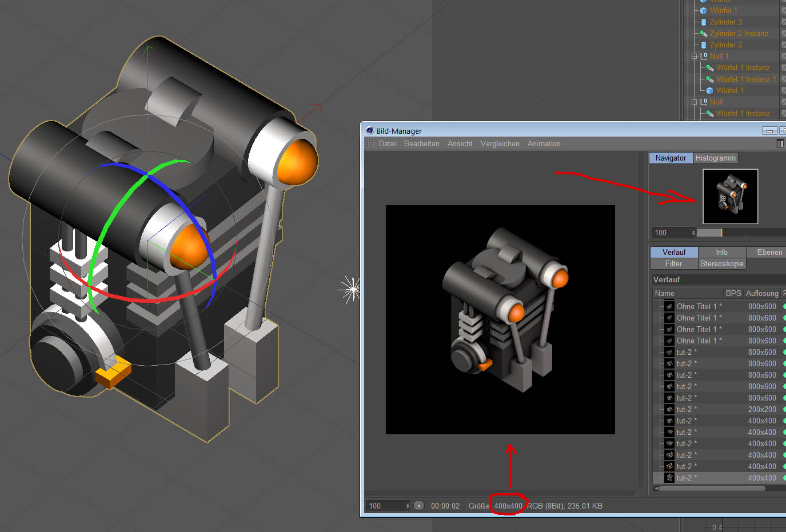Open the Ansicht menu
Image resolution: width=786 pixels, height=532 pixels.
point(460,143)
